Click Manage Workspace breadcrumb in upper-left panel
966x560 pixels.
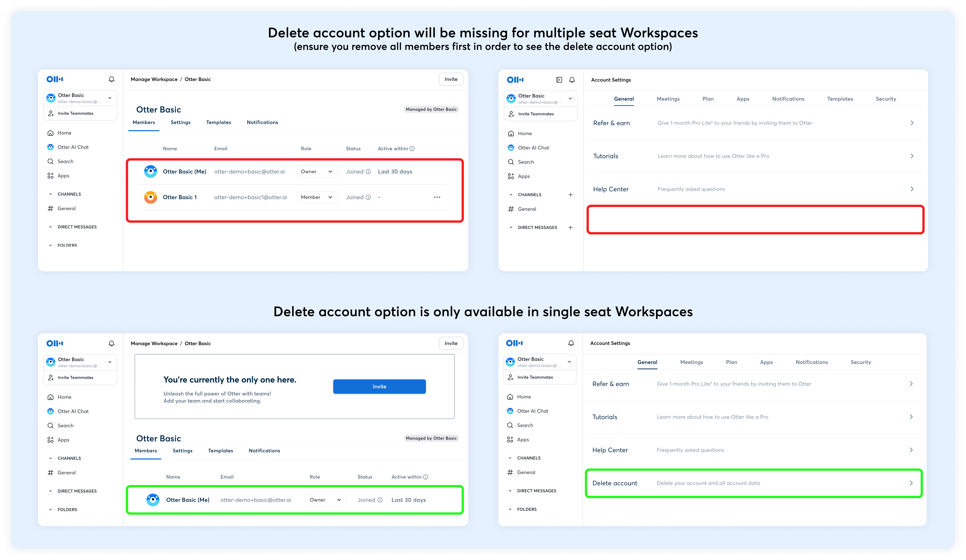point(154,79)
